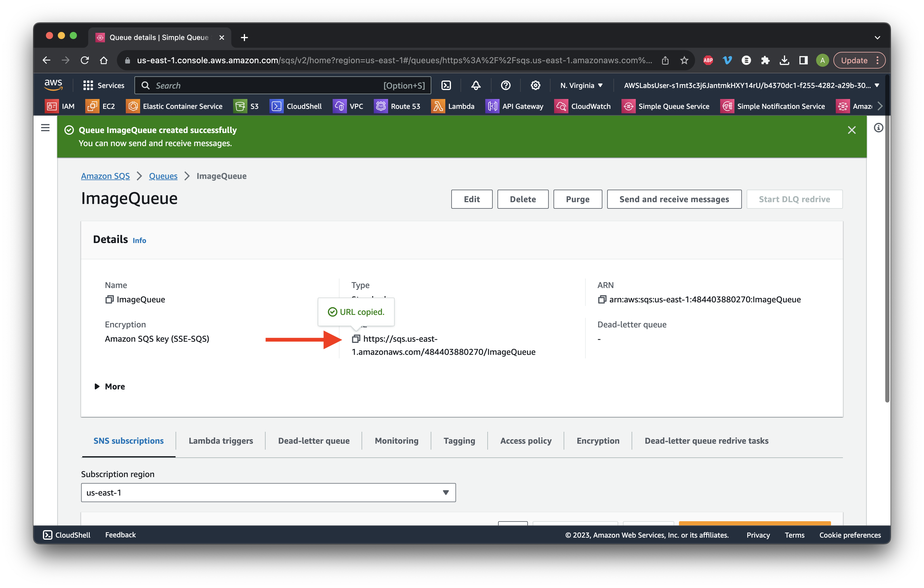Open the CloudWatch shortcut
924x588 pixels.
click(582, 106)
